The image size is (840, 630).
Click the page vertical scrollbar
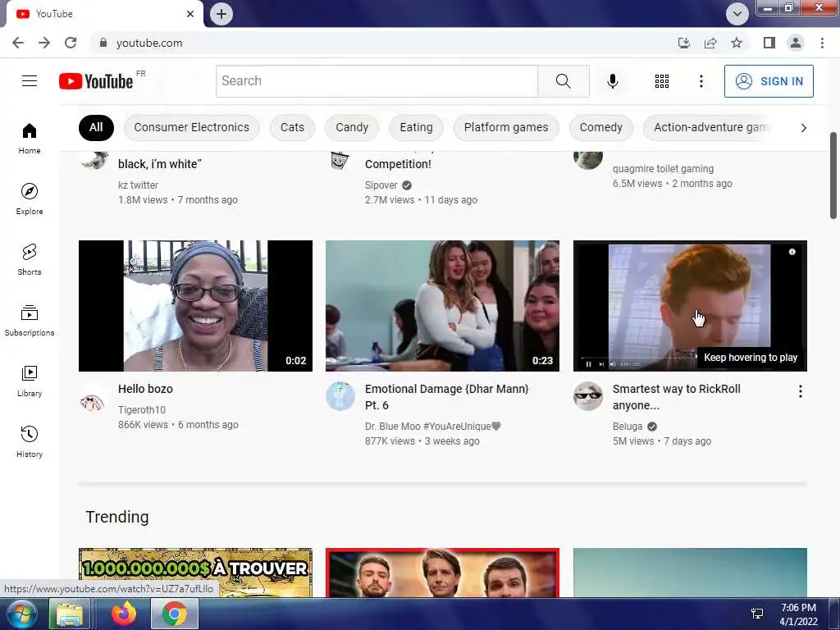pyautogui.click(x=833, y=176)
